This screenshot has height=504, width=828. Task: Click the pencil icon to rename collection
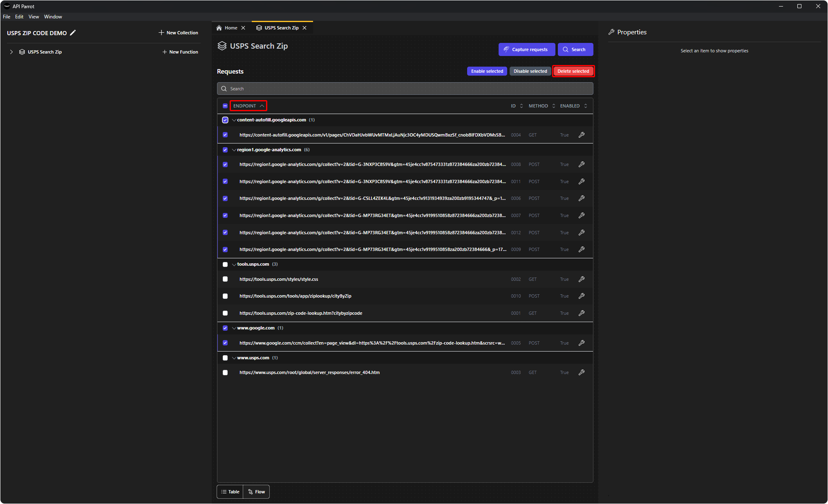tap(73, 33)
